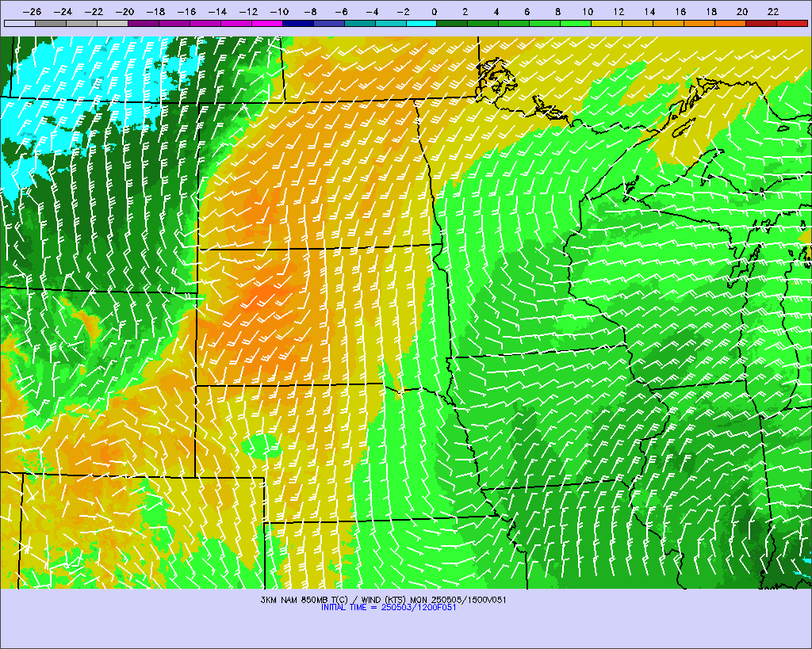Image resolution: width=812 pixels, height=649 pixels.
Task: Click the 14 scale label
Action: pyautogui.click(x=649, y=11)
